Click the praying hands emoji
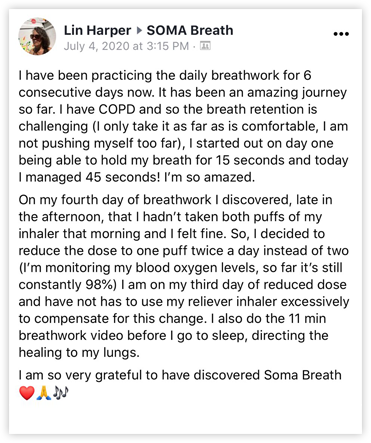Image resolution: width=371 pixels, height=443 pixels. click(x=43, y=393)
